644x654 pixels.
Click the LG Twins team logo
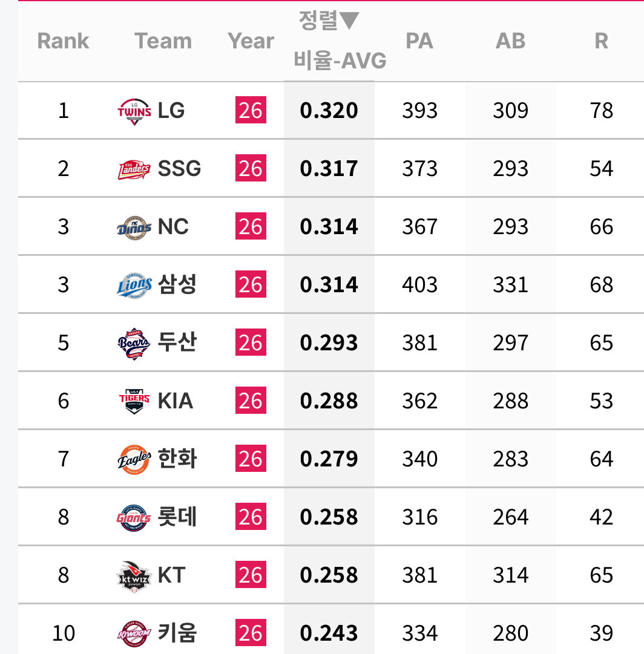pos(134,111)
